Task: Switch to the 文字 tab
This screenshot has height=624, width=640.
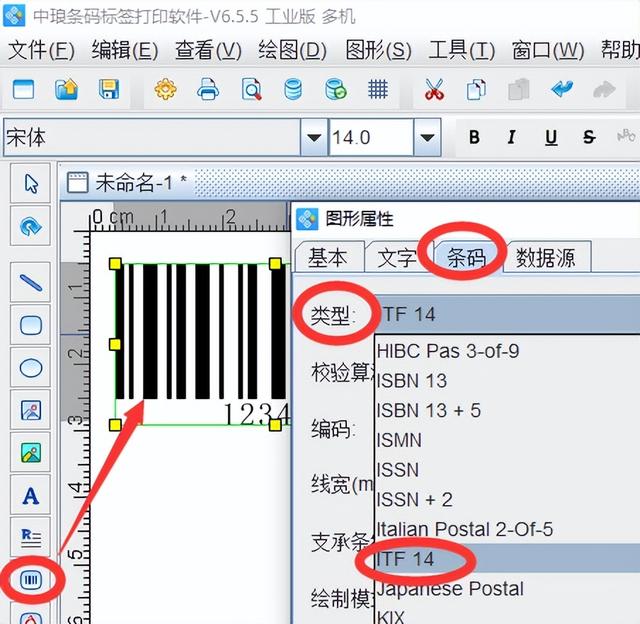Action: [x=397, y=257]
